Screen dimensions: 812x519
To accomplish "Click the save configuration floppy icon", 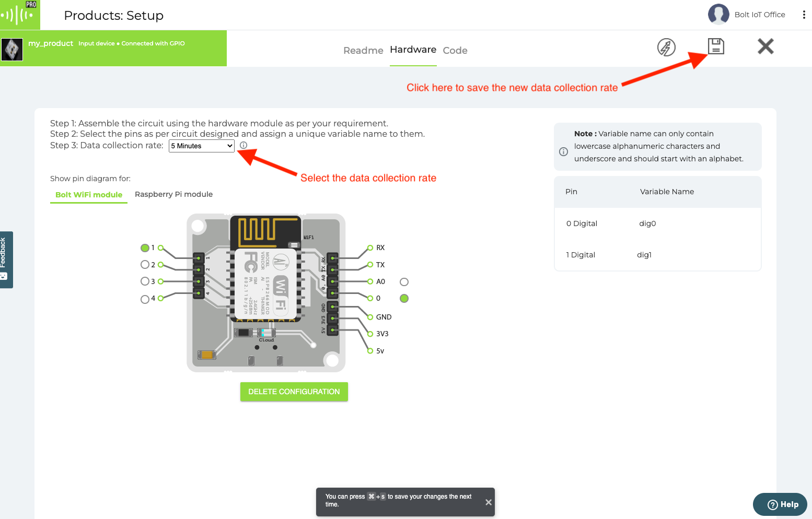I will tap(716, 46).
